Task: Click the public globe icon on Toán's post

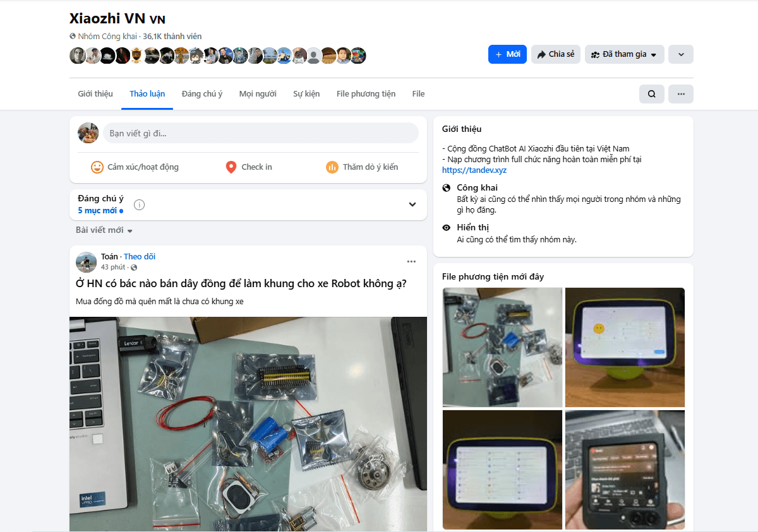Action: [x=133, y=268]
